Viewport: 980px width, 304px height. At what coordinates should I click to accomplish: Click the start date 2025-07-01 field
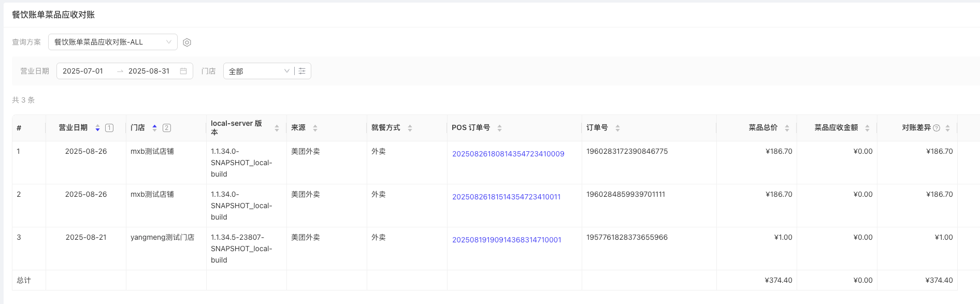point(83,71)
